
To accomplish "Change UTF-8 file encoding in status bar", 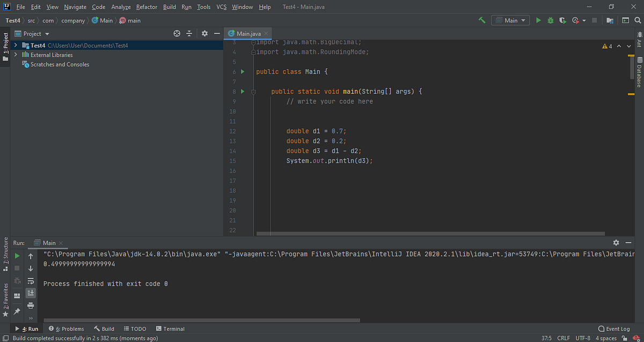I will coord(583,338).
